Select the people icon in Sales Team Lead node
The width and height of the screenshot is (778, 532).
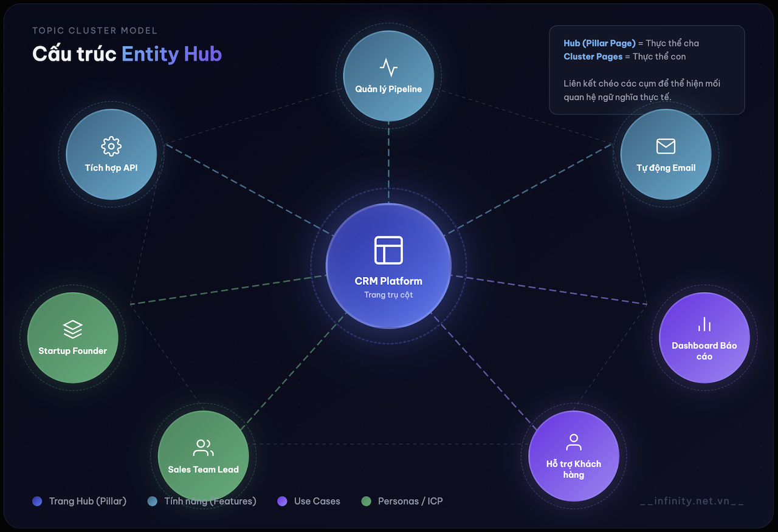(x=203, y=448)
